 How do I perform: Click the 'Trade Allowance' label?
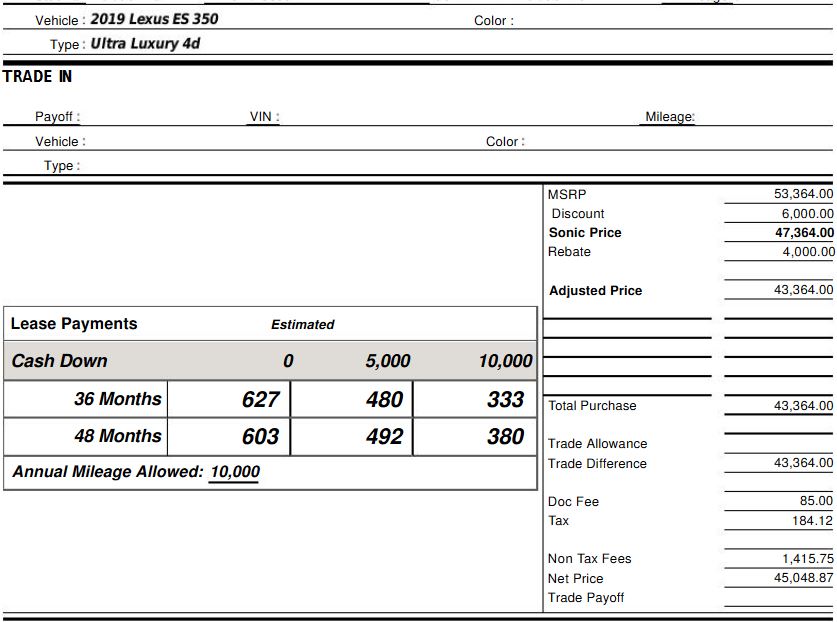pos(597,444)
